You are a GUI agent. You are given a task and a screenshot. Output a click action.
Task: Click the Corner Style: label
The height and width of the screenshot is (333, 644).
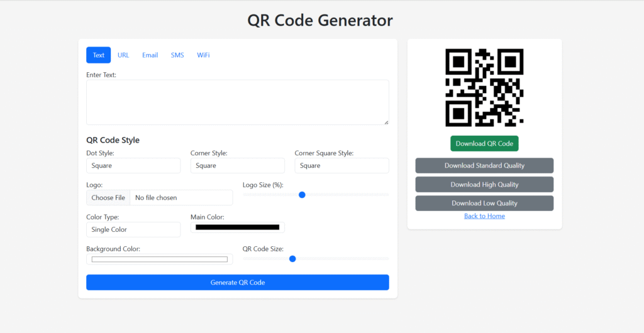(209, 153)
